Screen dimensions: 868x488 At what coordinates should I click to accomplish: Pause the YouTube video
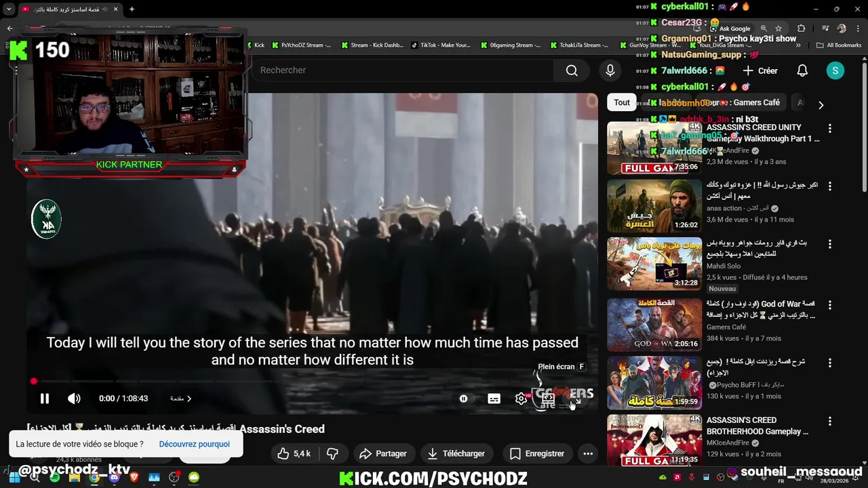tap(45, 399)
